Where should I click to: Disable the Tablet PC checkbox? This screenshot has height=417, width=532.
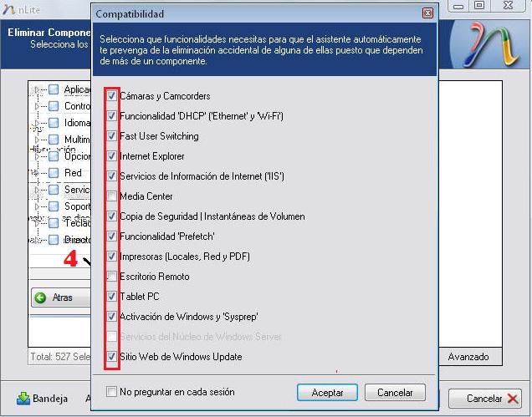click(112, 297)
